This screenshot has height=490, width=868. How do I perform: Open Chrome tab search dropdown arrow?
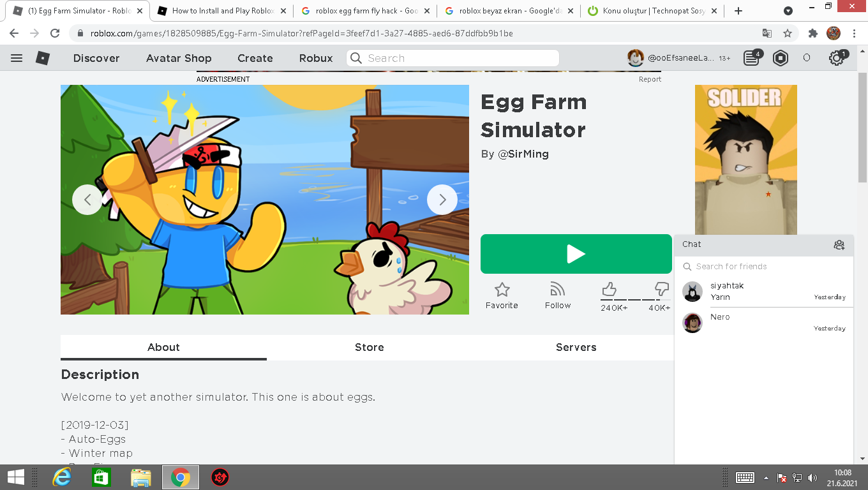pos(788,11)
